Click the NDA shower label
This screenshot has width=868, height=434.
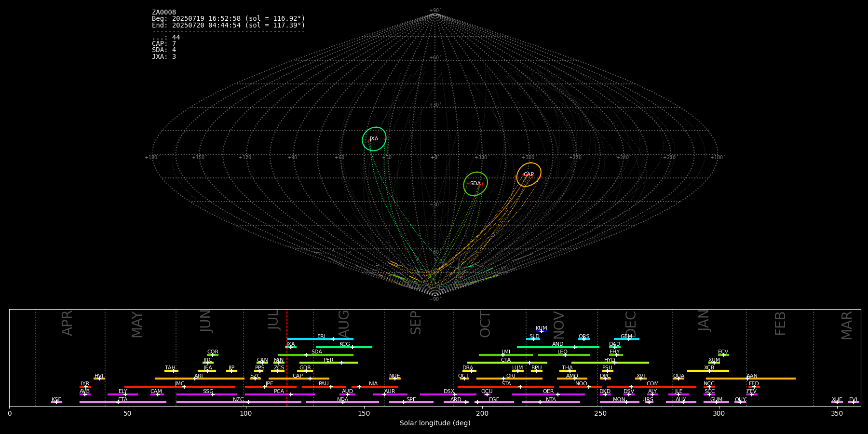click(x=342, y=400)
